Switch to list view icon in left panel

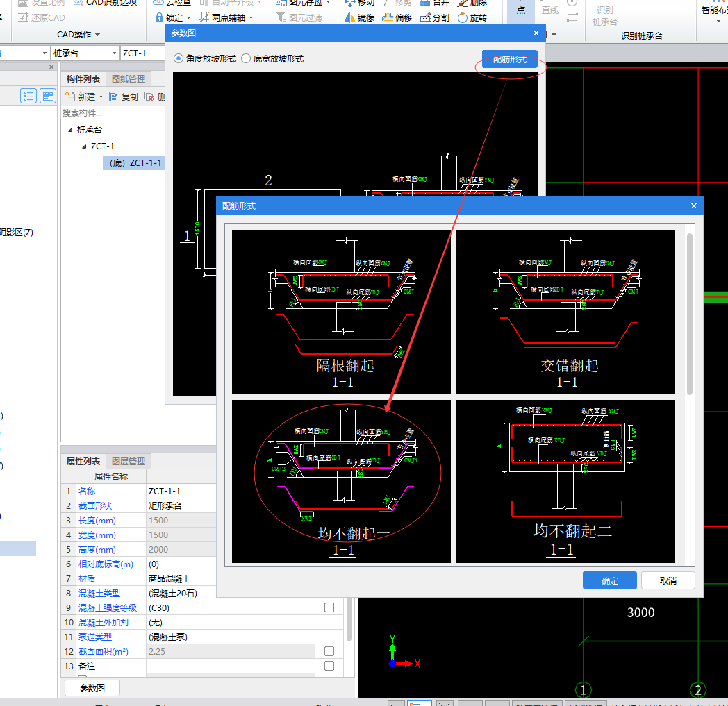[x=28, y=96]
